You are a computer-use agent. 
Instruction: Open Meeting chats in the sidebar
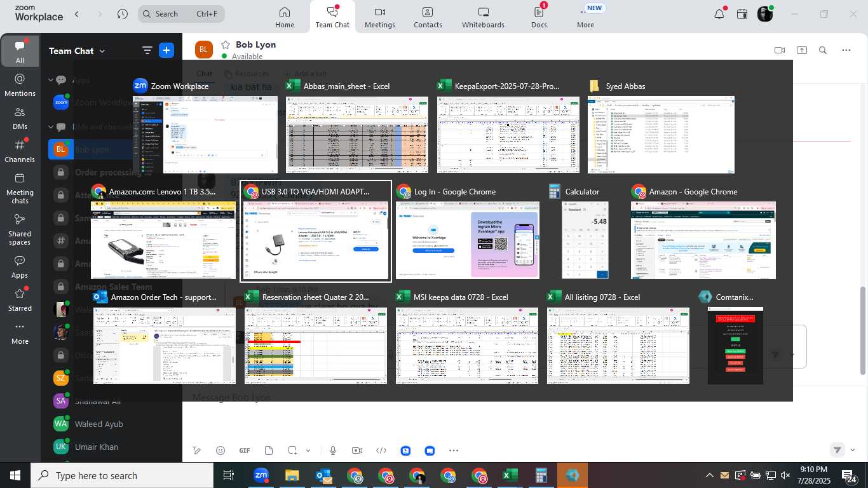coord(20,188)
